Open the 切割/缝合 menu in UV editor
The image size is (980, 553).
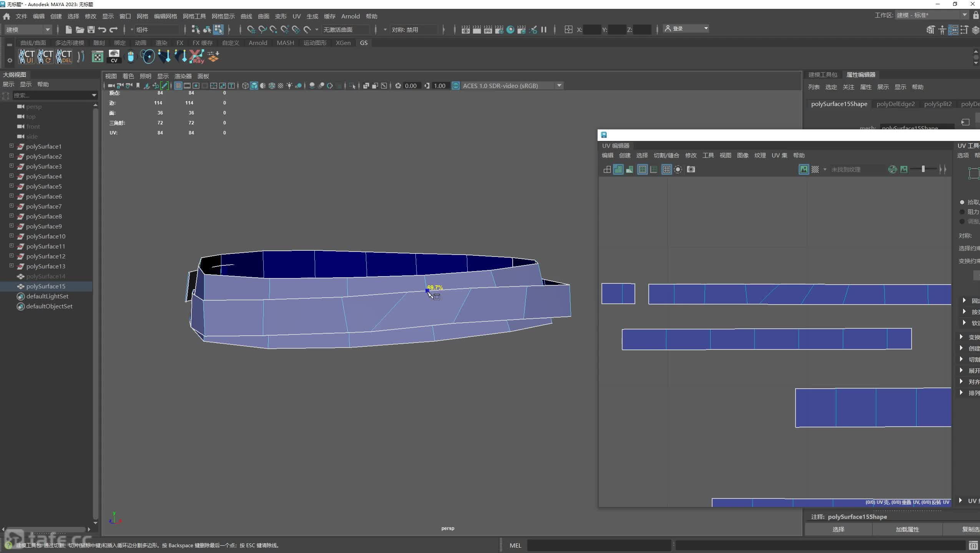click(x=666, y=155)
